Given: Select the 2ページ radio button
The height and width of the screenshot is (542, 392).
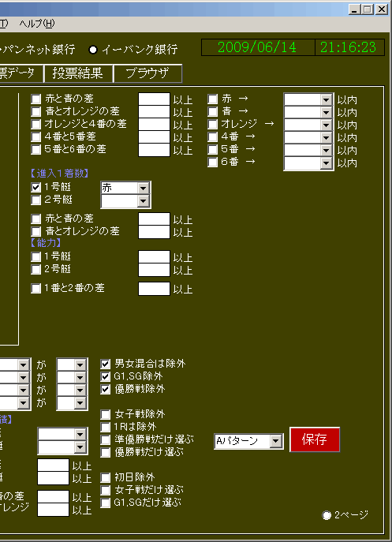Looking at the screenshot, I should pos(327,515).
